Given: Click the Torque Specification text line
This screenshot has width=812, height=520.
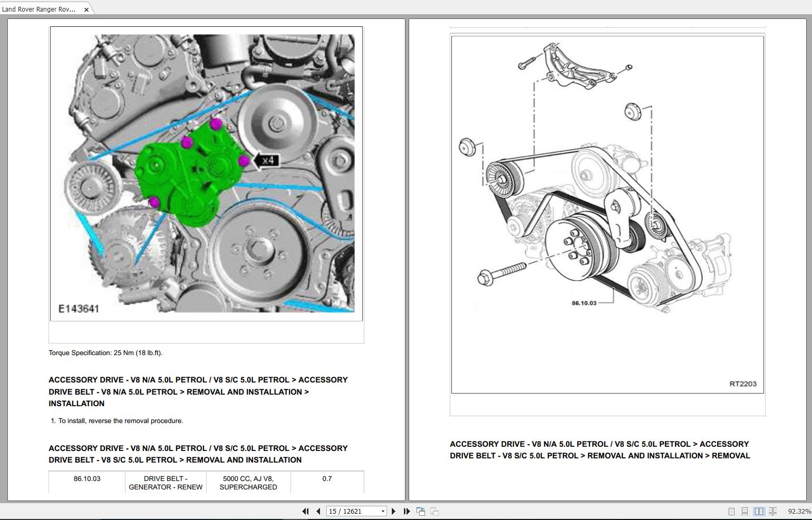Looking at the screenshot, I should (105, 353).
